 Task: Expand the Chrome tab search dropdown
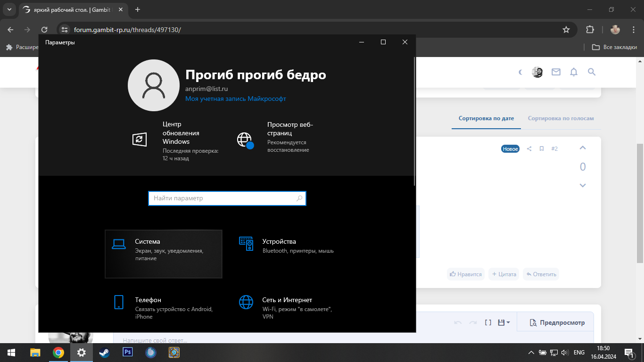[9, 9]
